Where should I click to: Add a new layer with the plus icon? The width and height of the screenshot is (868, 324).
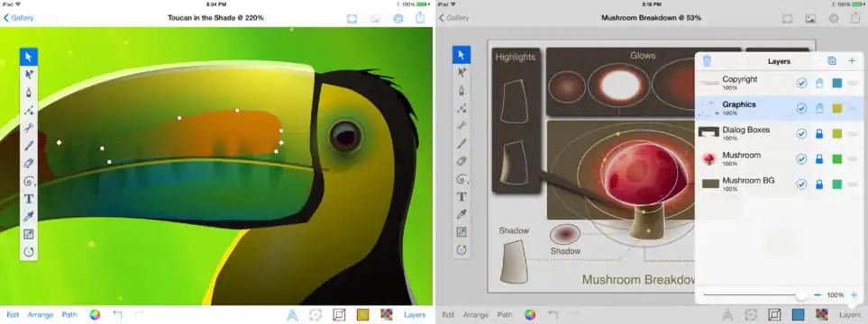[853, 61]
